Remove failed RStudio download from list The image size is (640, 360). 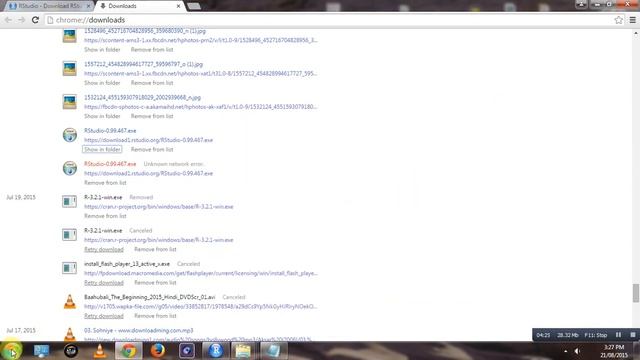(105, 183)
